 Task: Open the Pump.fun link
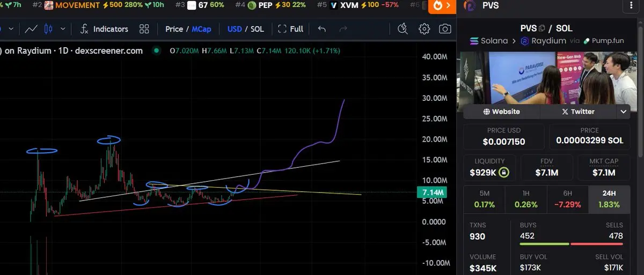click(x=604, y=41)
